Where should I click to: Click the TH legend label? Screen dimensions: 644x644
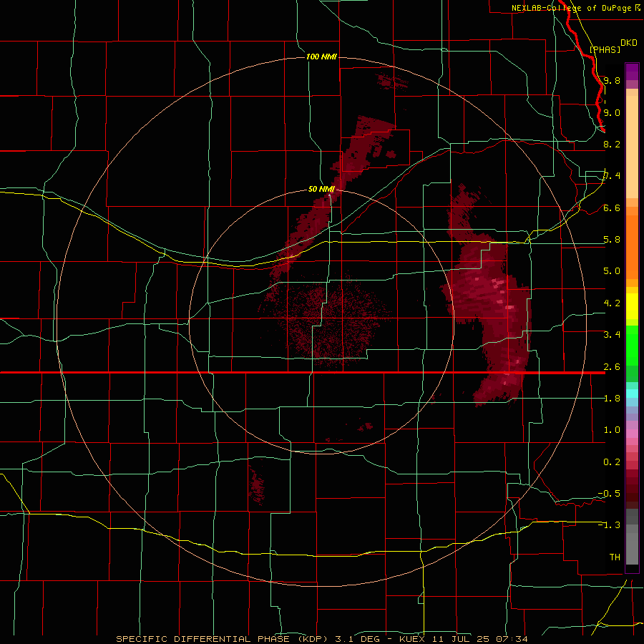[615, 557]
